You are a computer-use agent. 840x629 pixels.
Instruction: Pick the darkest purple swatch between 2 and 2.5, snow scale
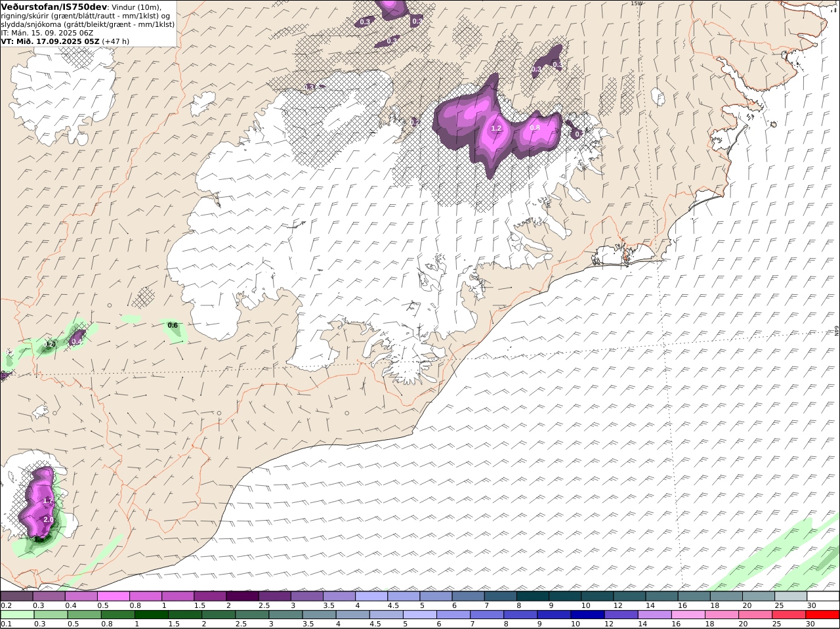coord(242,596)
